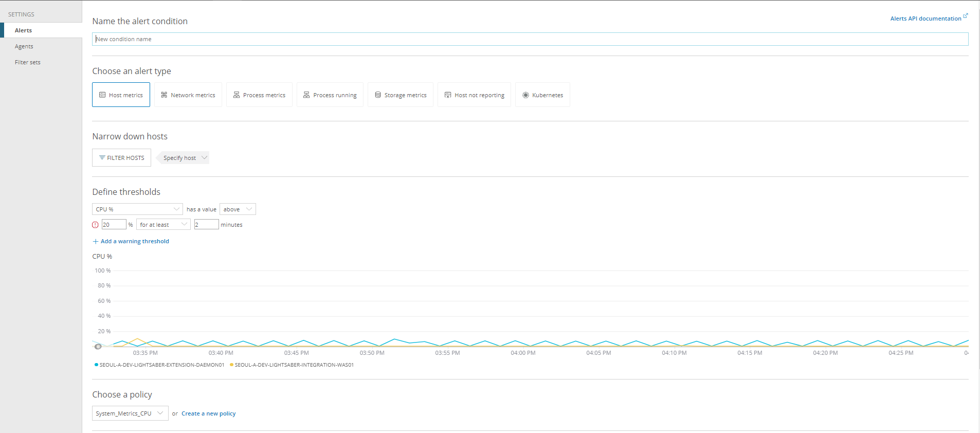Open the CPU % metric dropdown
Image resolution: width=980 pixels, height=433 pixels.
click(137, 209)
